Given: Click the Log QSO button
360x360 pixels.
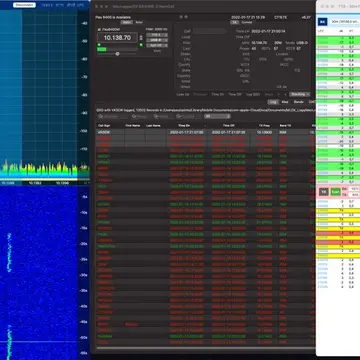Looking at the screenshot, I should (x=253, y=94).
